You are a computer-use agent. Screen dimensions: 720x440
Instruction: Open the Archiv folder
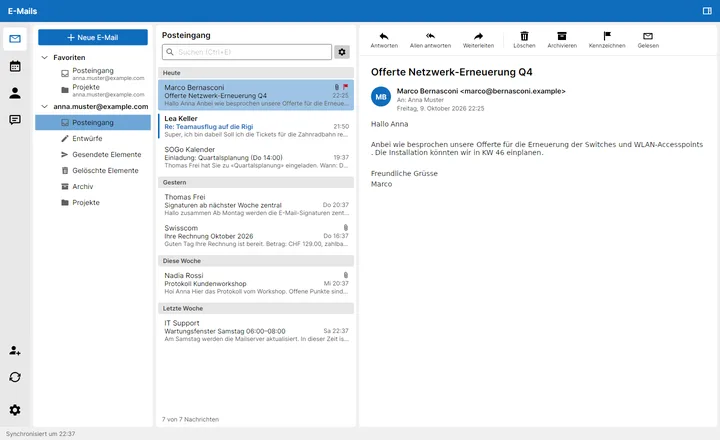point(93,186)
